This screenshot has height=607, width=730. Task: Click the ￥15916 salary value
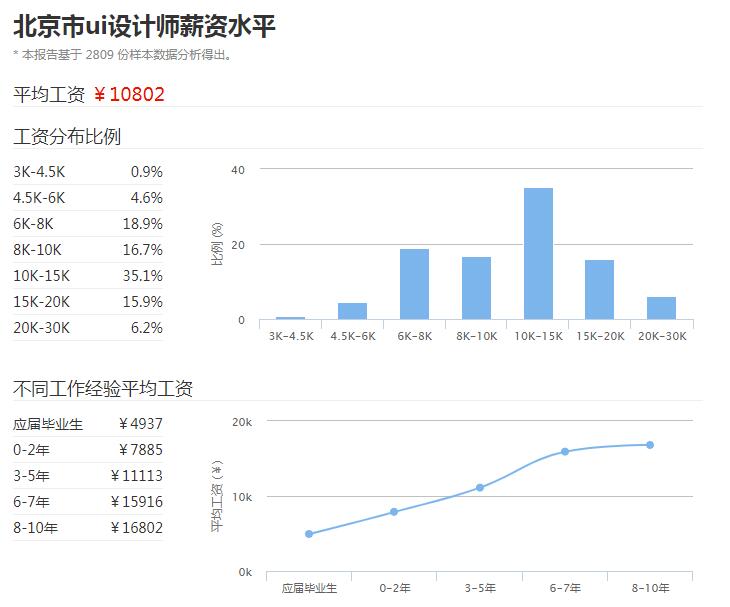(137, 502)
